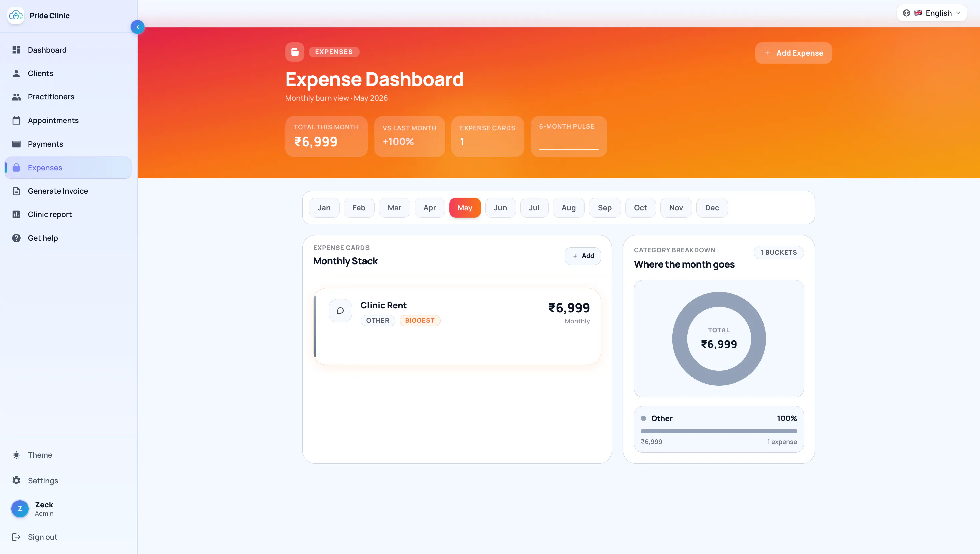This screenshot has width=980, height=554.
Task: Click the expenses wallet icon in header banner
Action: tap(295, 52)
